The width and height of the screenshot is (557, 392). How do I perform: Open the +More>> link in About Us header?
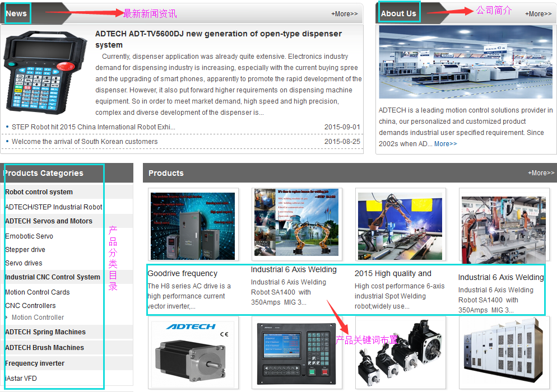coord(538,14)
